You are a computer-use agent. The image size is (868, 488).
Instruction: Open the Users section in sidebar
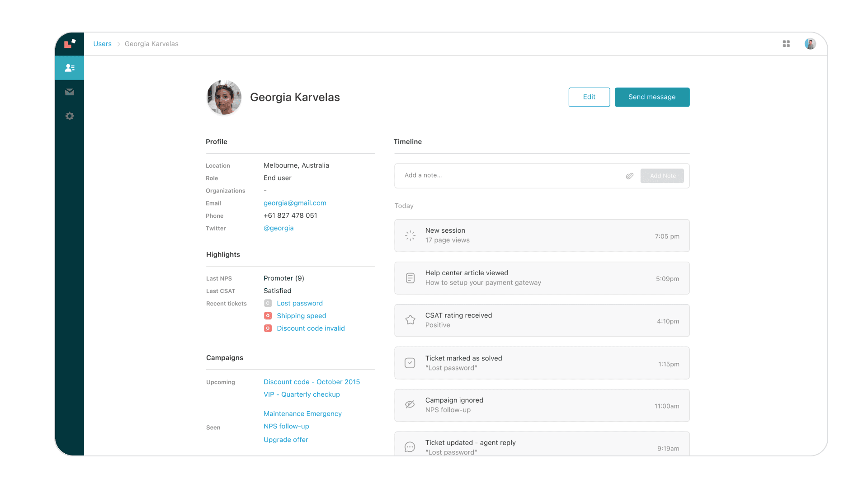tap(70, 68)
